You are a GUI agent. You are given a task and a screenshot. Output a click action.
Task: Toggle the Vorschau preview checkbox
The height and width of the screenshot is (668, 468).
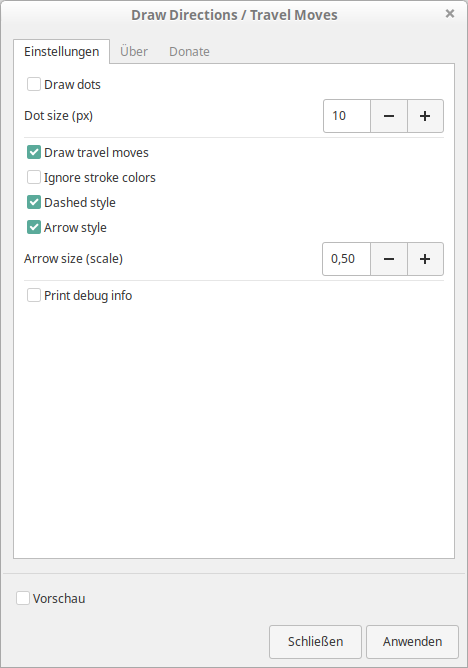pos(23,598)
